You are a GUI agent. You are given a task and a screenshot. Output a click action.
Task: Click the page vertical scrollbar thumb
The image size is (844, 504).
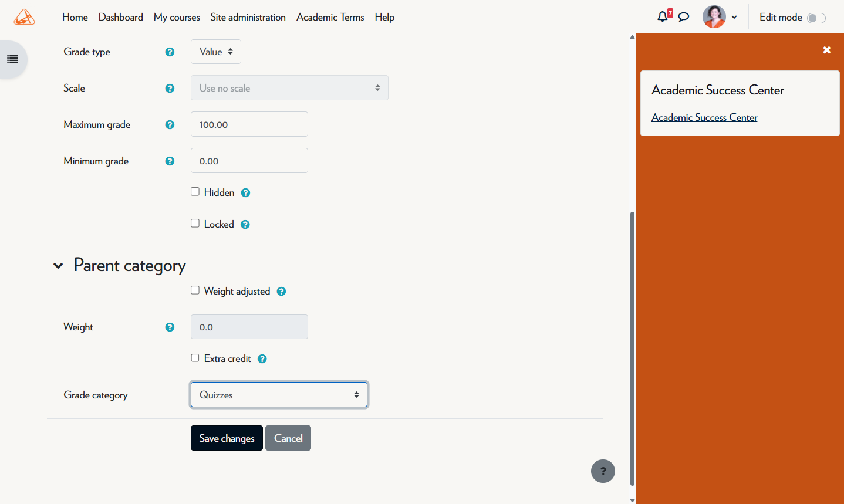[x=632, y=349]
